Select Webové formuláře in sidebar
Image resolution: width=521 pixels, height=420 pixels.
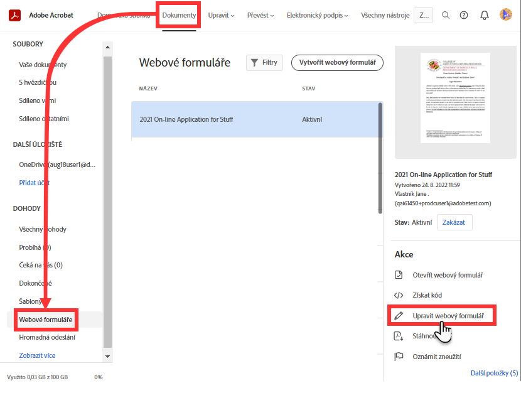pos(46,320)
